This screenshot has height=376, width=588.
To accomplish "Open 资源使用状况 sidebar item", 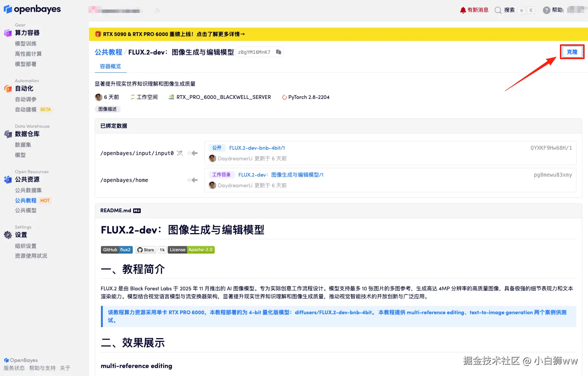I will click(x=31, y=256).
